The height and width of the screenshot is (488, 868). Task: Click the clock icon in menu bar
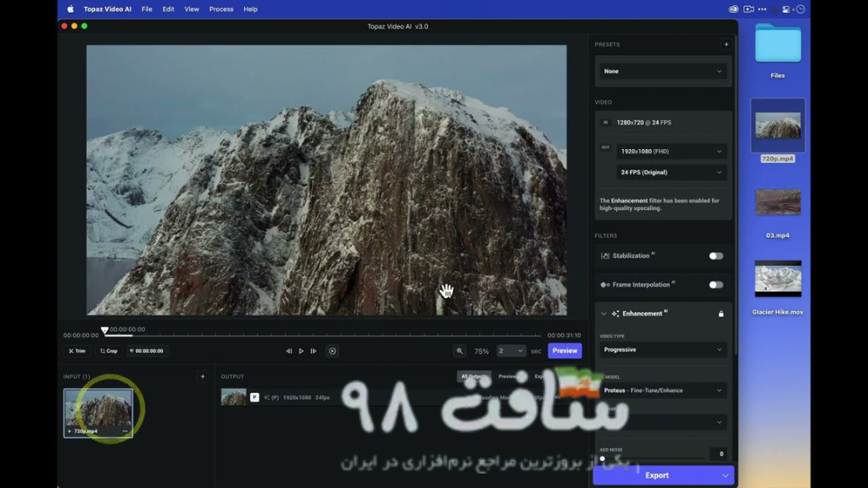pyautogui.click(x=800, y=8)
